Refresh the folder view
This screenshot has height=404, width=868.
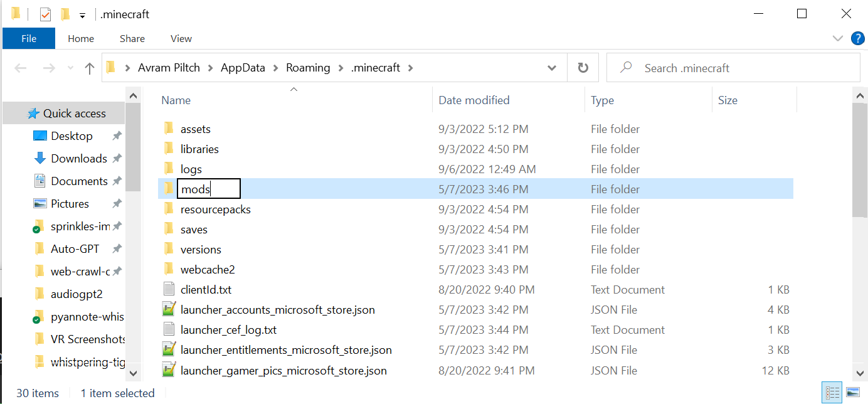[583, 68]
